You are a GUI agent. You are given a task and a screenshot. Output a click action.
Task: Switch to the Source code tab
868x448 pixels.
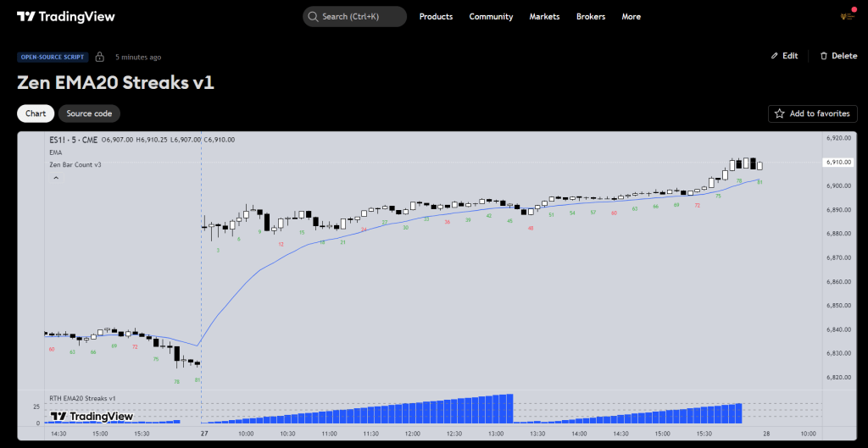click(90, 113)
